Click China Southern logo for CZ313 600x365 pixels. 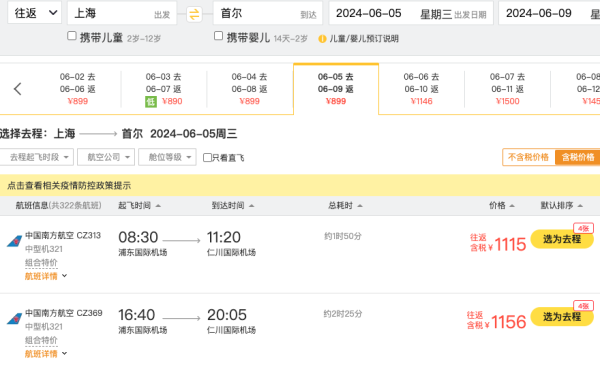click(15, 241)
